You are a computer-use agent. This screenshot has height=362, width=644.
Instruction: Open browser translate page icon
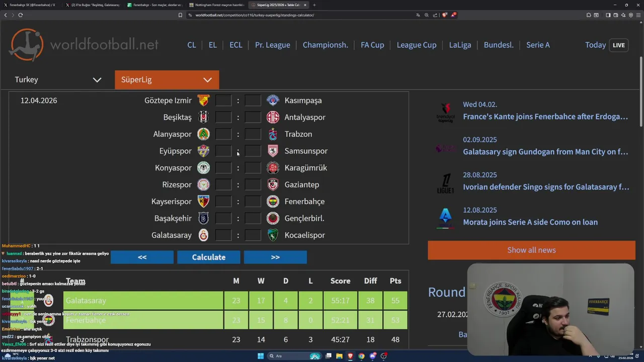click(418, 15)
